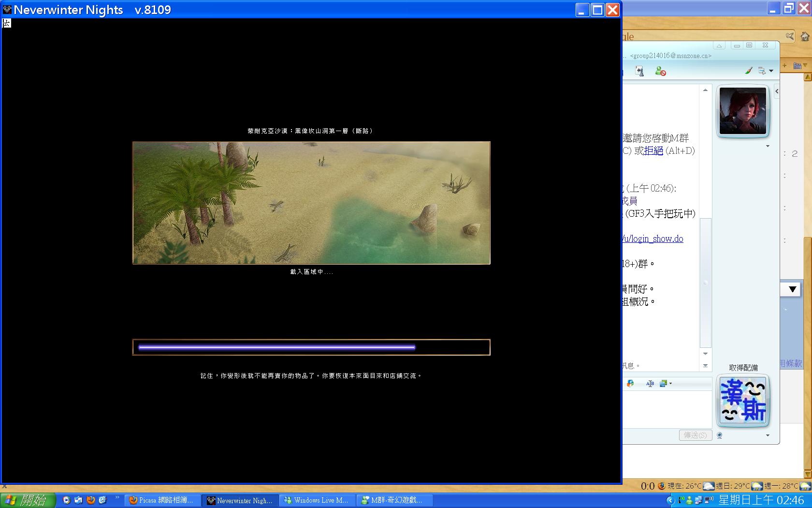Click the wireless signal tray icon
Viewport: 812px width, 508px height.
tap(681, 500)
